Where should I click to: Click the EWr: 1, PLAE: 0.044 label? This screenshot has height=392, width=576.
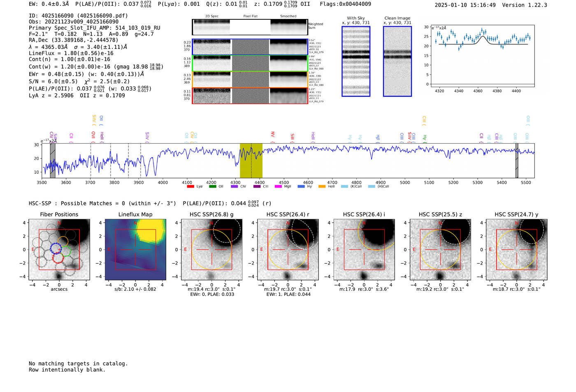point(288,294)
